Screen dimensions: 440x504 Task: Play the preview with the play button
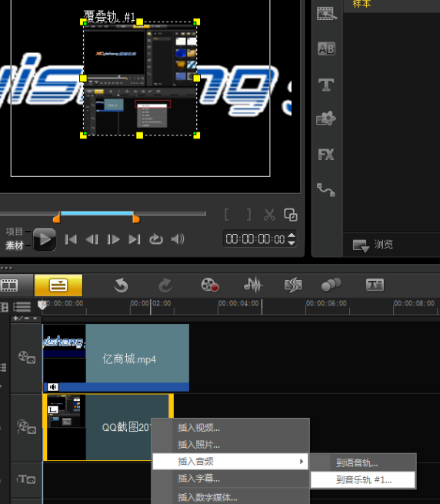pos(45,239)
